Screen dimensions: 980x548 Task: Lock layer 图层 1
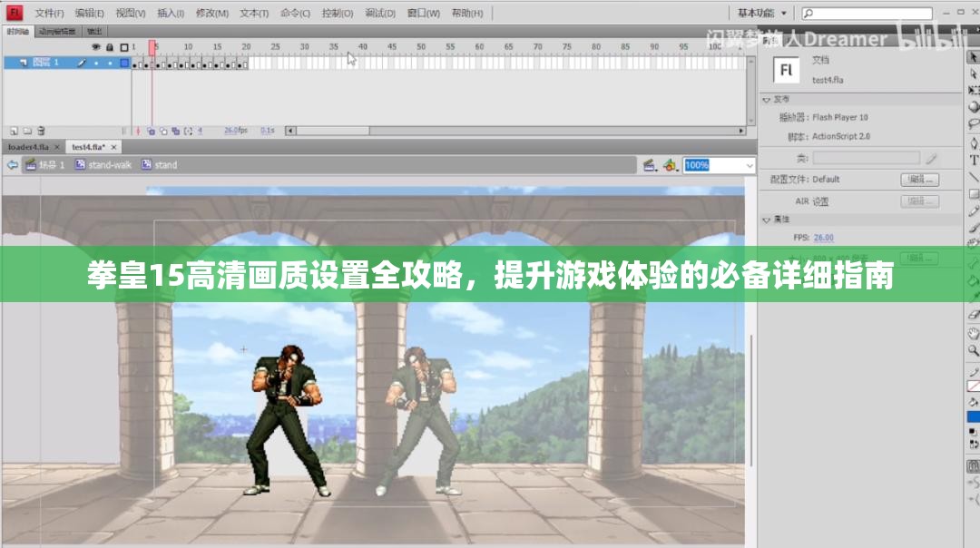click(110, 64)
